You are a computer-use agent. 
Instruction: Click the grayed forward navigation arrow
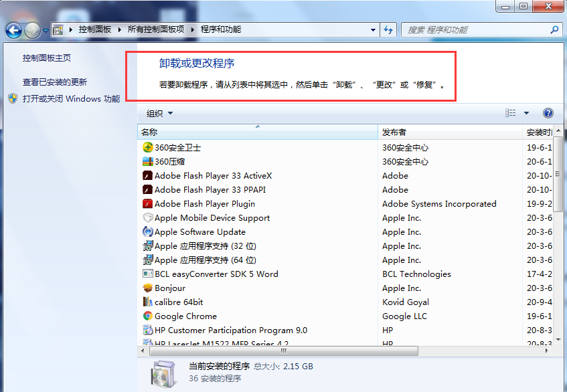click(x=33, y=30)
